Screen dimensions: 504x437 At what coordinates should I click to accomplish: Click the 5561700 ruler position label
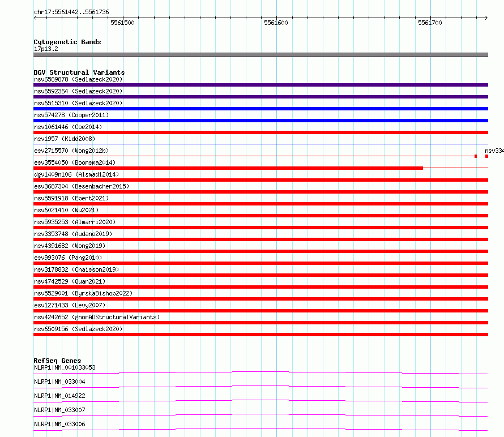click(430, 23)
